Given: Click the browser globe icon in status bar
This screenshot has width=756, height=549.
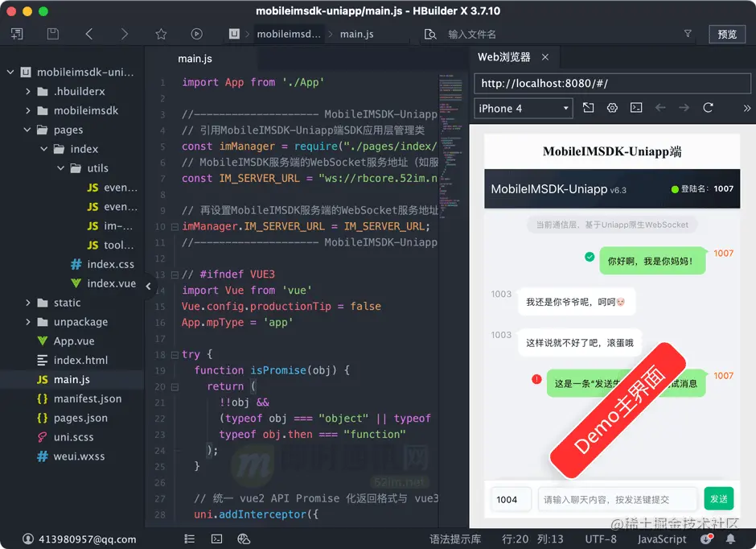Looking at the screenshot, I should 244,539.
